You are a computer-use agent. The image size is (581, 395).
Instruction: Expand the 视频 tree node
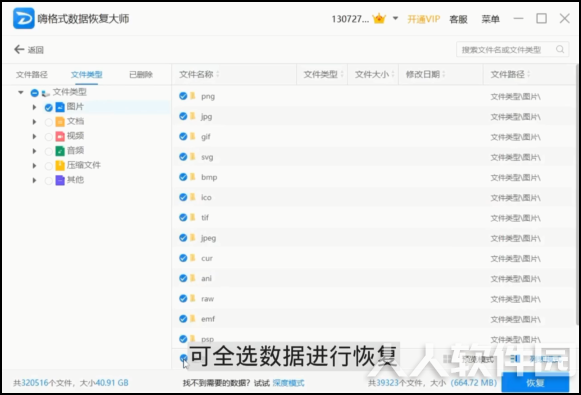pos(34,136)
